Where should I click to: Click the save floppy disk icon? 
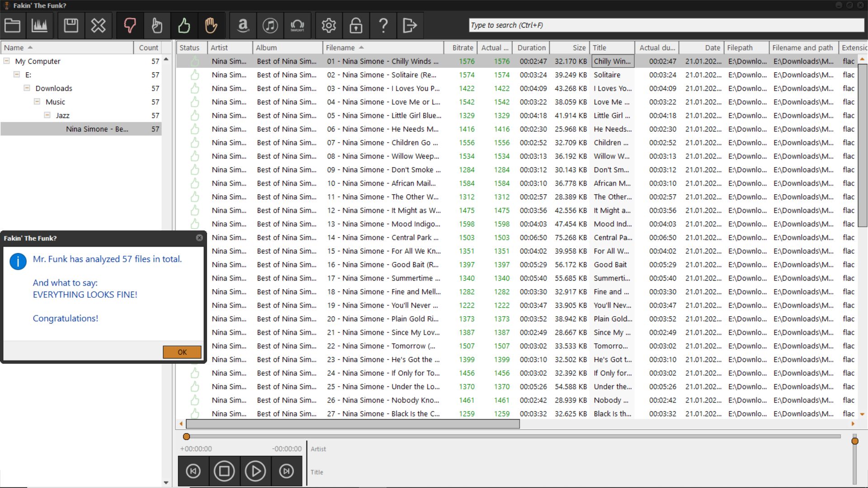71,25
